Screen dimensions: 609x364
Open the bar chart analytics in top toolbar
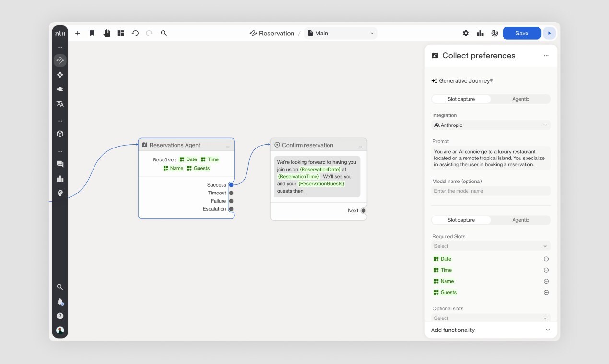480,34
